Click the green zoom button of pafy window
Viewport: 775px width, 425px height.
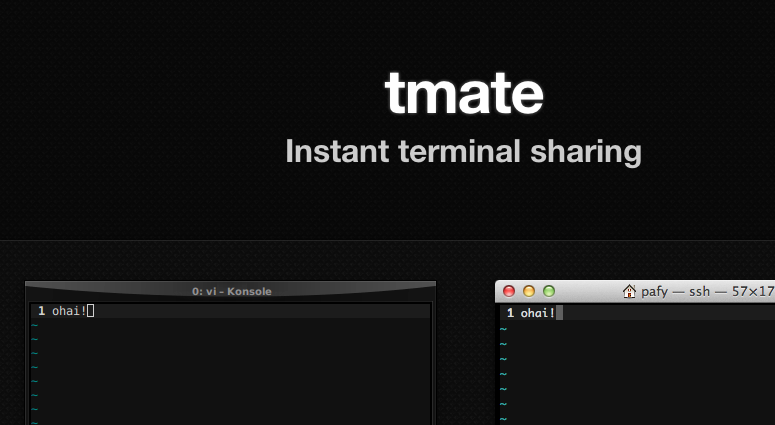click(549, 291)
